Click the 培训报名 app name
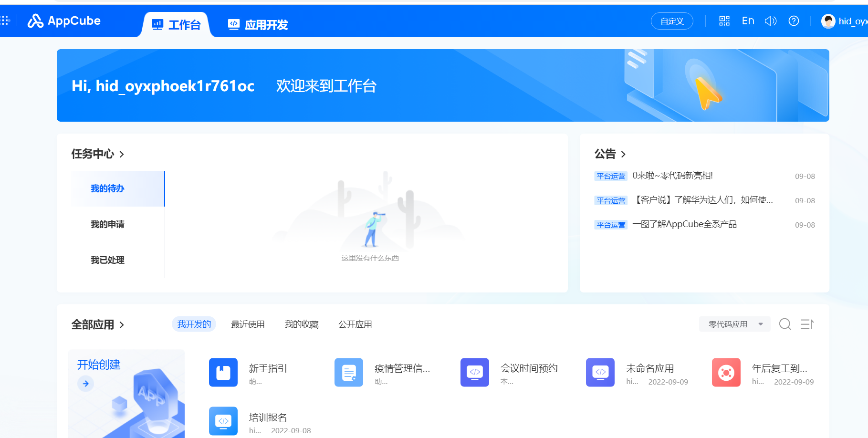868x438 pixels. (268, 417)
